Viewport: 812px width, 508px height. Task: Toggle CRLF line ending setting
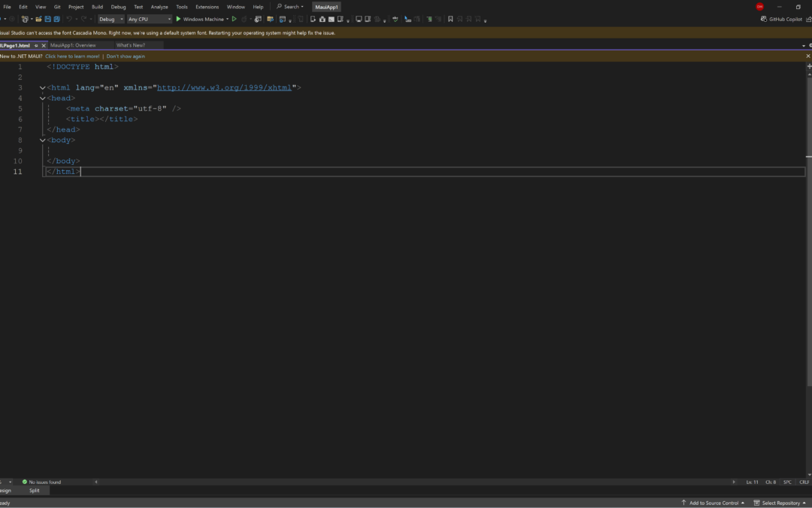804,482
